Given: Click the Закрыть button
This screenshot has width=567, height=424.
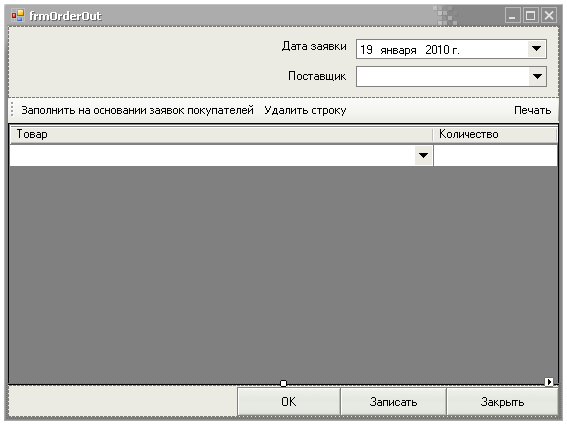Looking at the screenshot, I should pyautogui.click(x=502, y=402).
